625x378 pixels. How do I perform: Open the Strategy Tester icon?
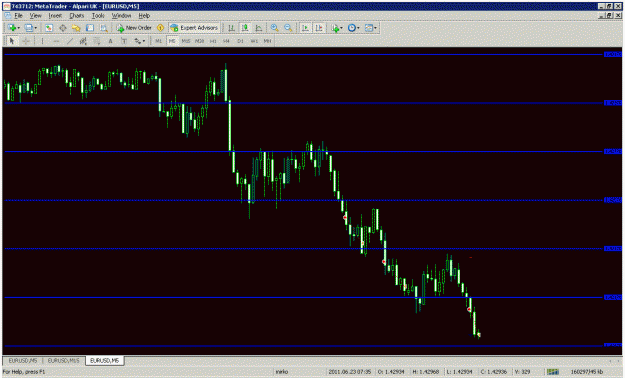click(x=104, y=28)
